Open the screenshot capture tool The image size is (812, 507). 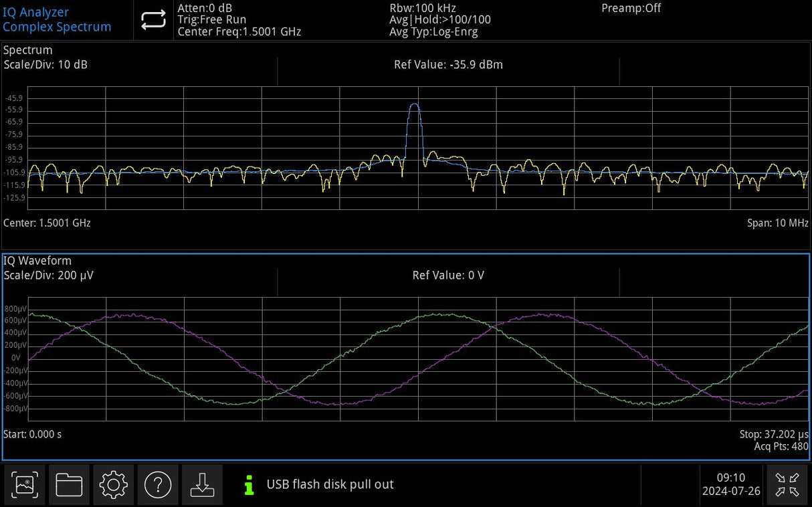(x=25, y=485)
